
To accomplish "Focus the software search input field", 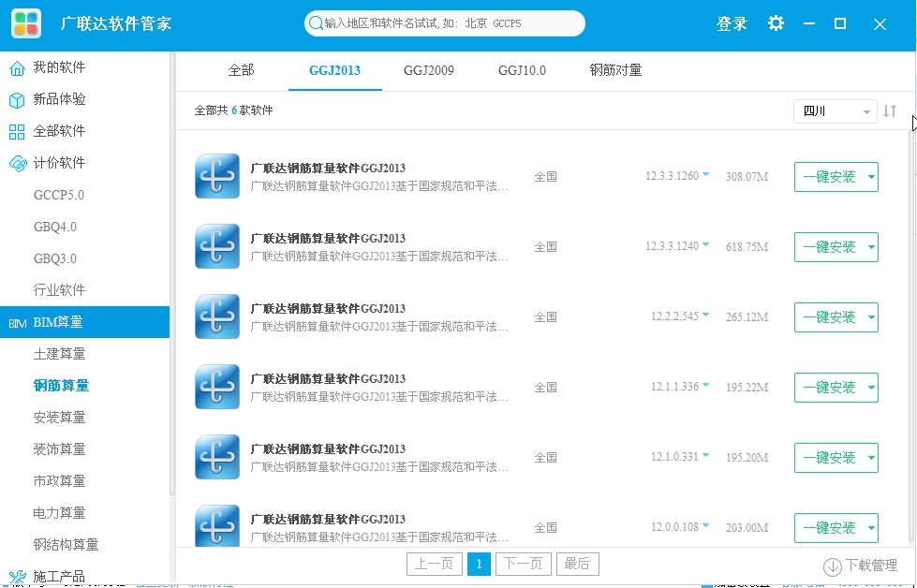I will [x=445, y=23].
